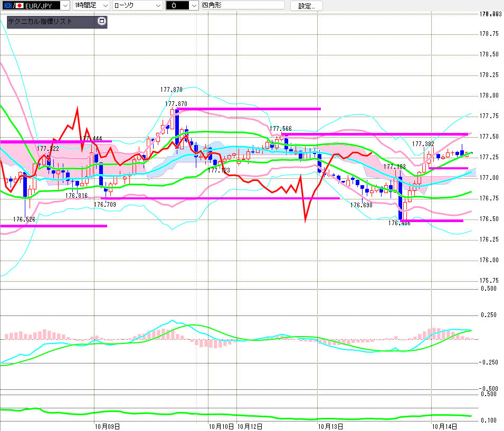The height and width of the screenshot is (431, 504).
Task: Click the 0.250 indicator axis value
Action: click(x=489, y=315)
